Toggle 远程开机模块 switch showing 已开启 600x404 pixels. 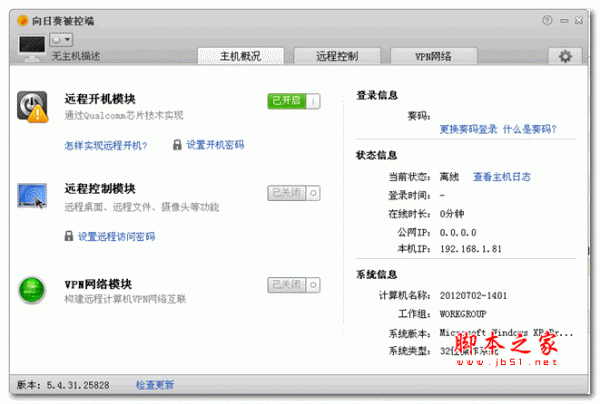pyautogui.click(x=294, y=101)
